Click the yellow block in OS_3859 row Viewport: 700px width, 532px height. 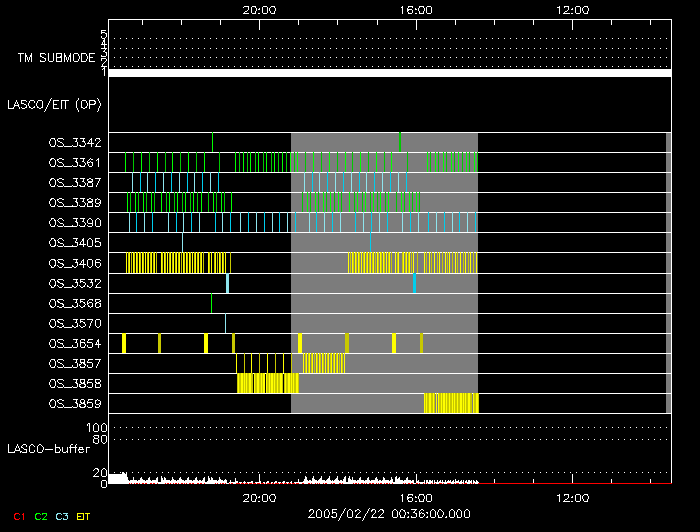tap(451, 403)
